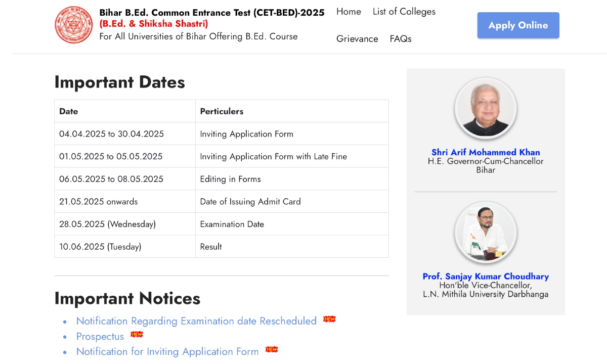The width and height of the screenshot is (607, 364).
Task: Select the 10.06.2025 (Tuesday) cell
Action: coord(125,246)
